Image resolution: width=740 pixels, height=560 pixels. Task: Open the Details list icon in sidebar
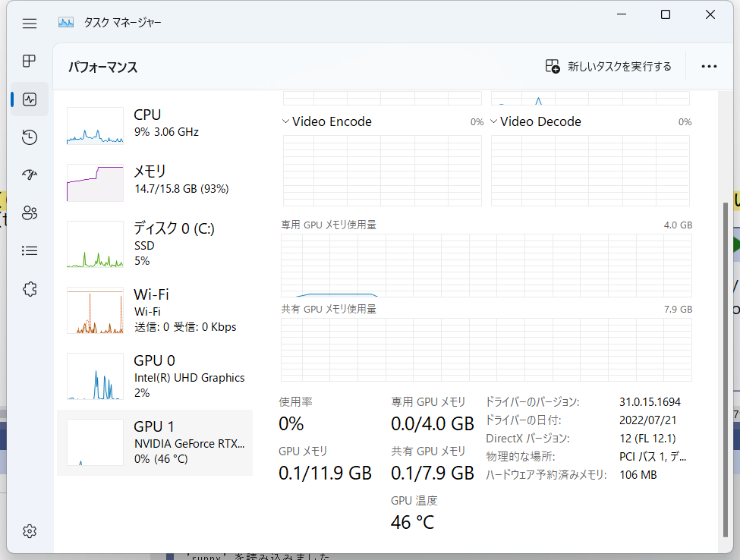click(x=30, y=250)
